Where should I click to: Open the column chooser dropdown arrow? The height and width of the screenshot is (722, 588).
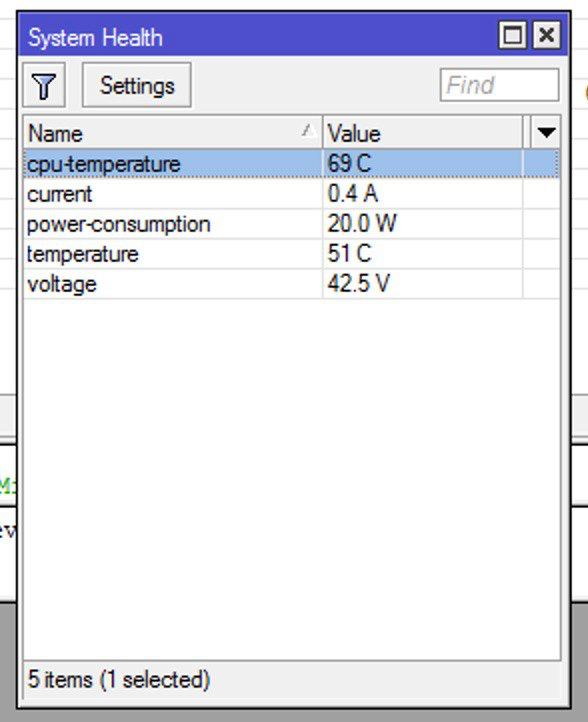(x=546, y=133)
